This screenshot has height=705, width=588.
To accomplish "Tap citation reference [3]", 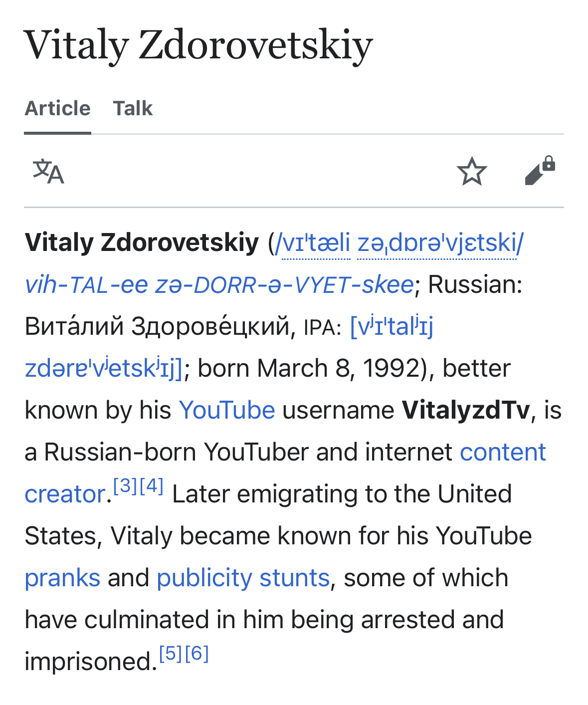I will (x=125, y=485).
